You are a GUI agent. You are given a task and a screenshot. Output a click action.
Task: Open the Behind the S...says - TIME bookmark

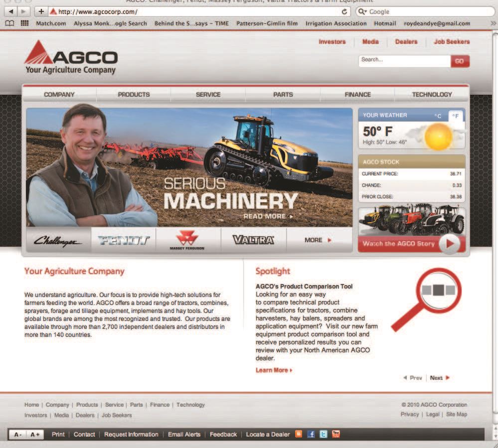pos(191,23)
